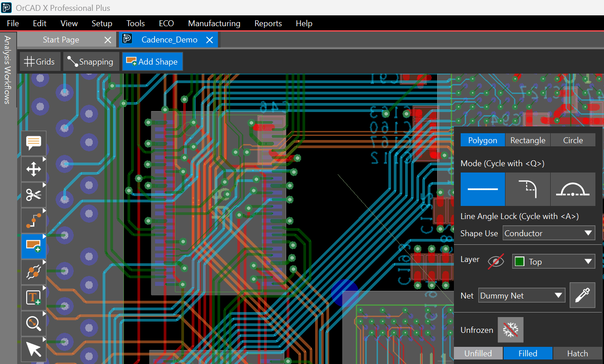
Task: Open the Layer Top dropdown
Action: [553, 261]
